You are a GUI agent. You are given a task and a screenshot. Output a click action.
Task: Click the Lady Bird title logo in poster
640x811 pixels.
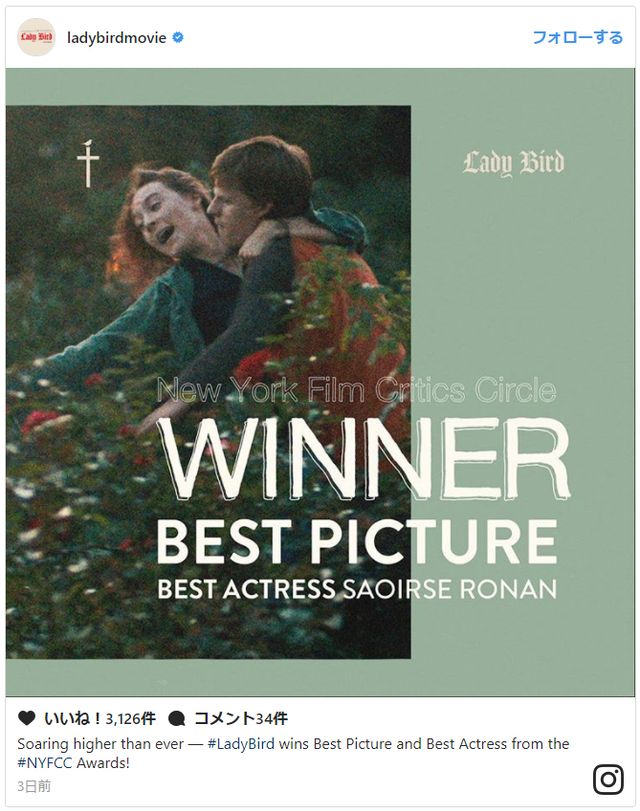[x=513, y=163]
